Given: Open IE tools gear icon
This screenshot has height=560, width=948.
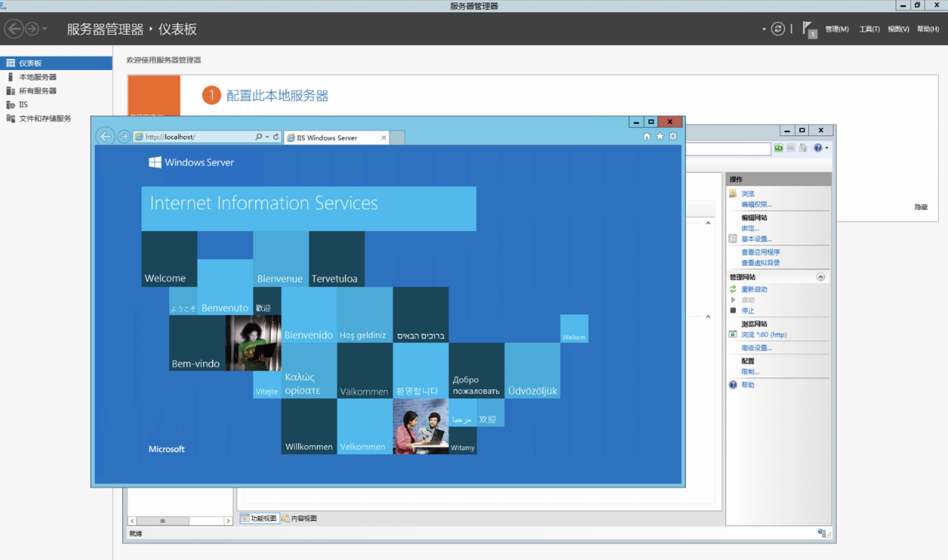Looking at the screenshot, I should click(673, 137).
